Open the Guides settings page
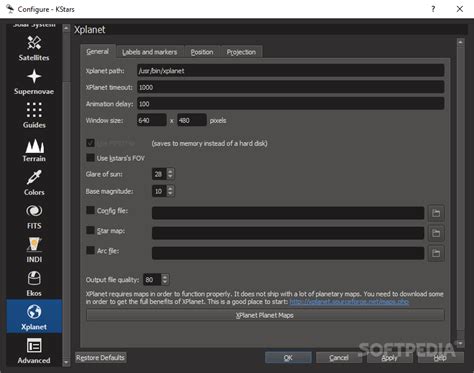 pyautogui.click(x=34, y=116)
